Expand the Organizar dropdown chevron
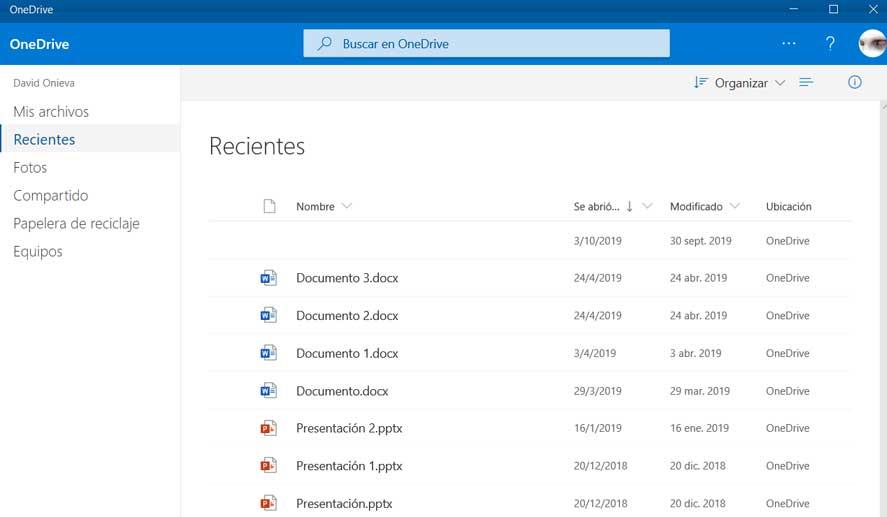 [780, 83]
